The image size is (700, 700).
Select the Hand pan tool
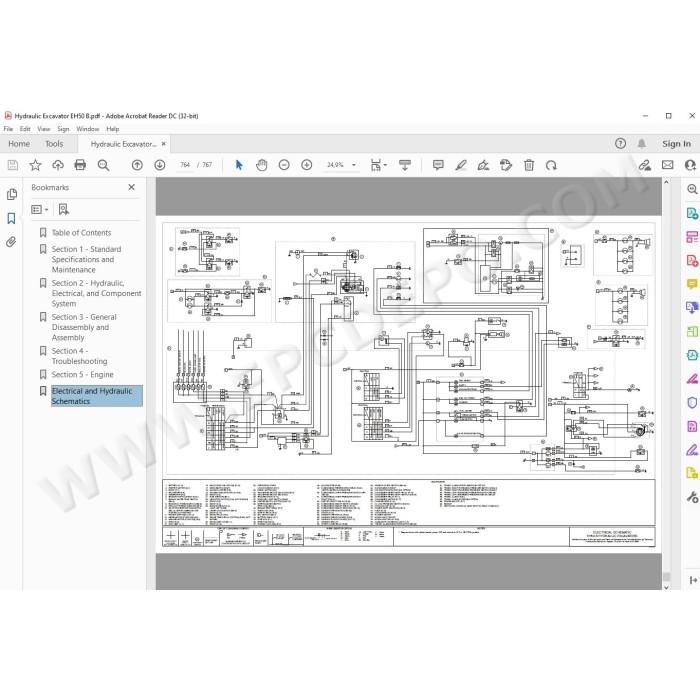click(x=262, y=165)
